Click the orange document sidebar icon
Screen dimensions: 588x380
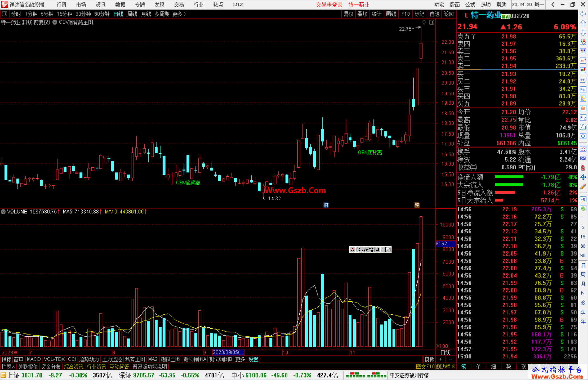pos(583,108)
